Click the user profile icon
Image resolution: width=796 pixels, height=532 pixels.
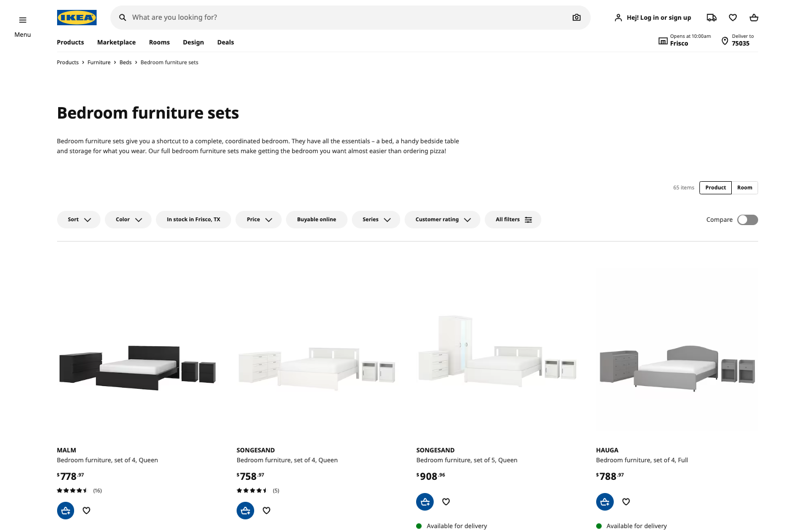(x=618, y=18)
